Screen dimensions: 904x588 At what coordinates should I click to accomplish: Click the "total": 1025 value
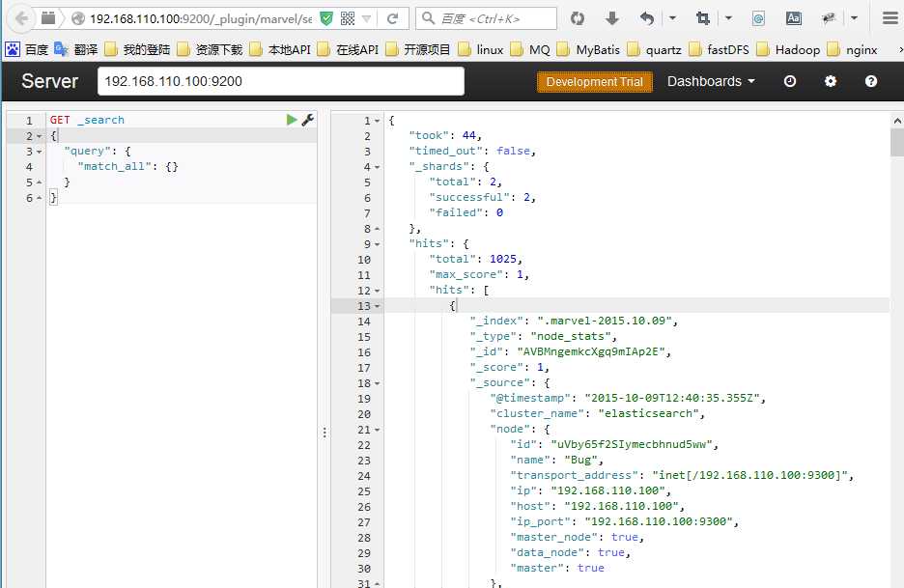(x=502, y=260)
